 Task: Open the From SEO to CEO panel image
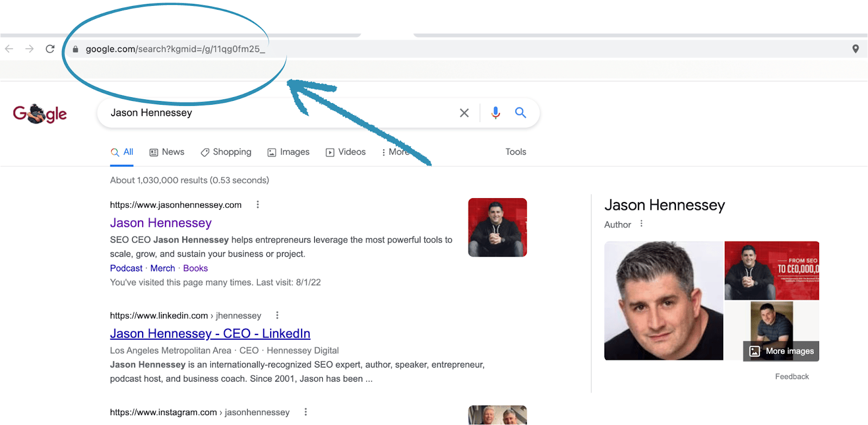tap(772, 270)
